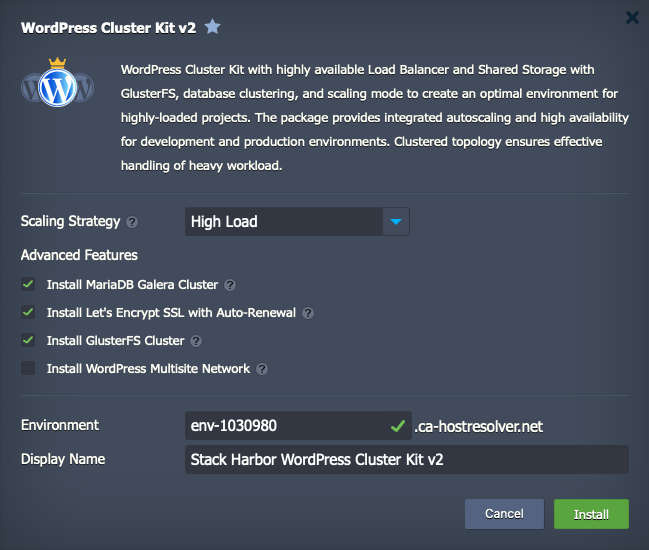Click the Display Name label
The width and height of the screenshot is (649, 550).
[63, 459]
